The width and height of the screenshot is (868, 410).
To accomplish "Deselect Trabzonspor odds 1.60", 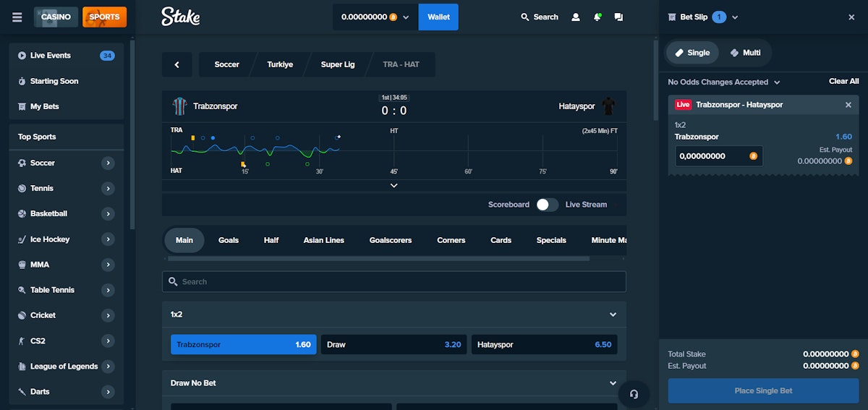I will pyautogui.click(x=244, y=345).
